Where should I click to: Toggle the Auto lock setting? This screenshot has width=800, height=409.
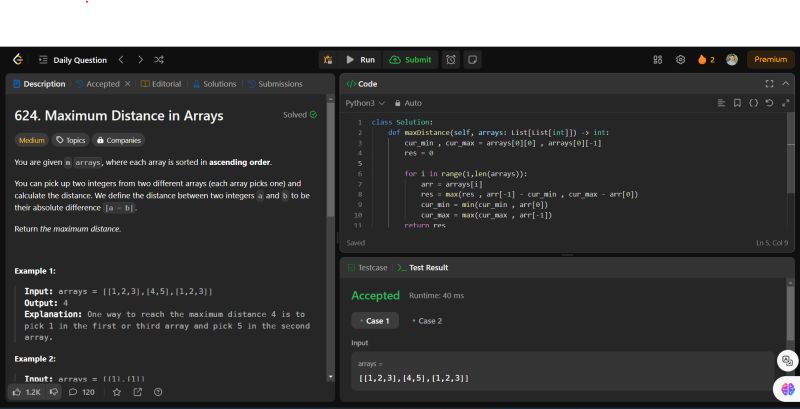(x=408, y=103)
